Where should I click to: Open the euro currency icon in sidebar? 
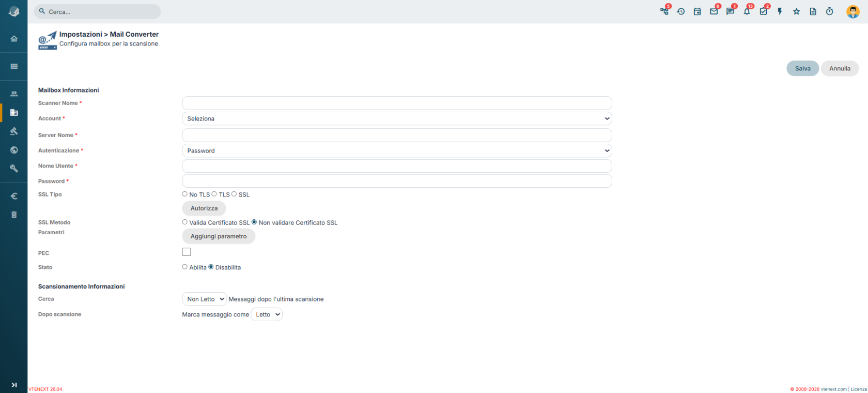(x=14, y=196)
